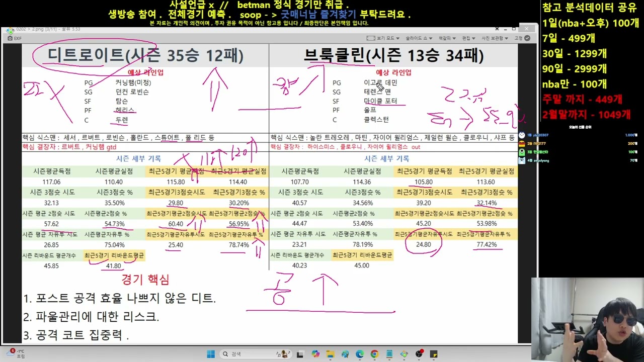
Task: Click Brooklyn 3-point attempts value 40.57
Action: coord(299,203)
